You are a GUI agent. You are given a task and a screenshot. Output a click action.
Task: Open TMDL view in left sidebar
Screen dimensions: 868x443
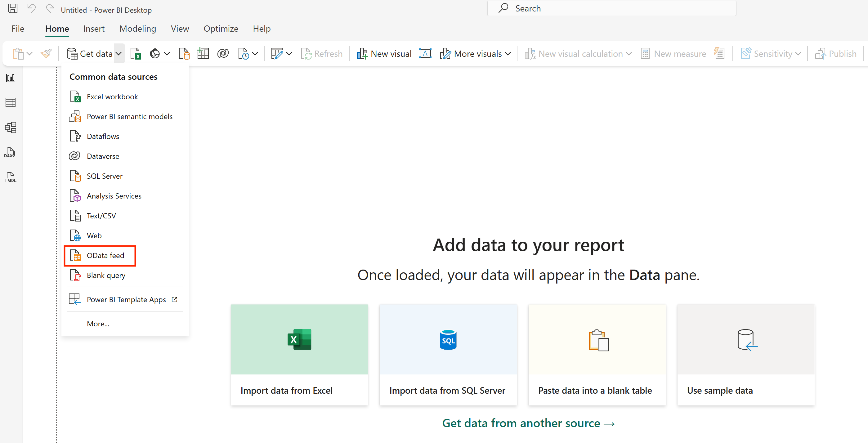11,177
